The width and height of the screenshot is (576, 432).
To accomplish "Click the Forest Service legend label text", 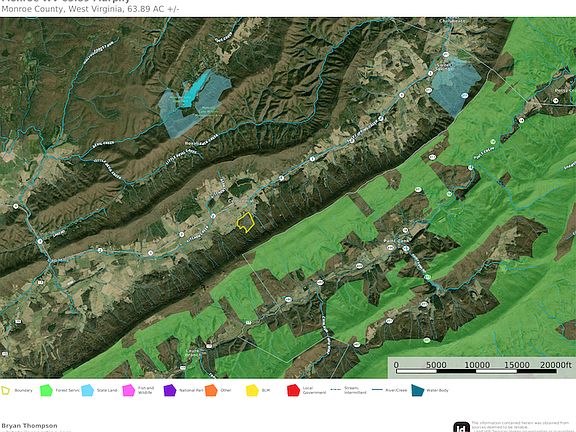I will [67, 390].
